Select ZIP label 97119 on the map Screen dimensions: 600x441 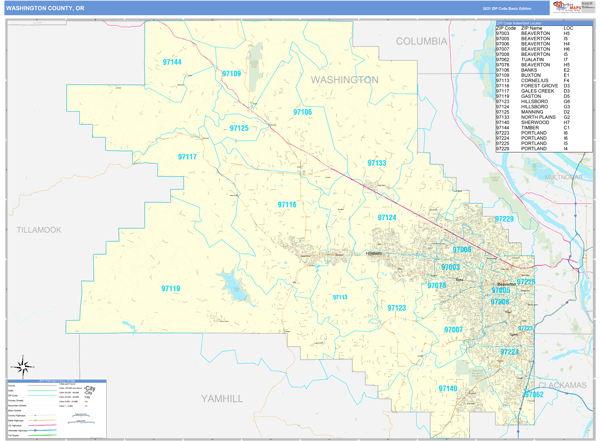[171, 289]
